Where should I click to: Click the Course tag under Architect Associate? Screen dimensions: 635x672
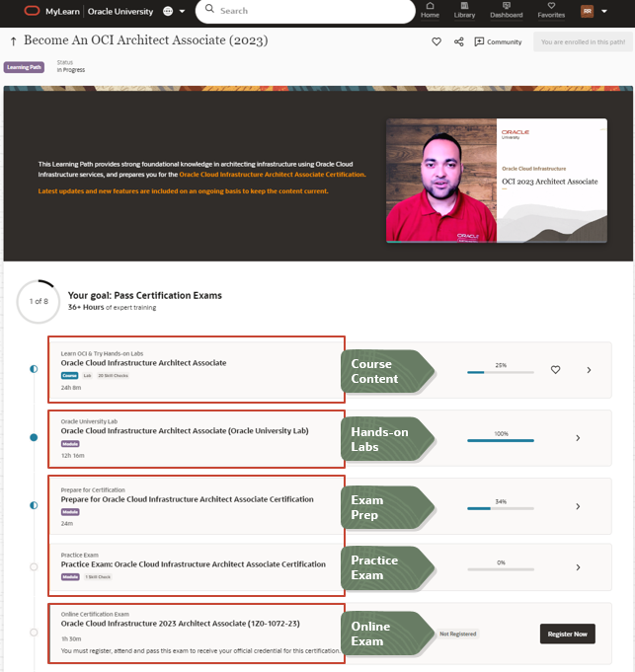pos(69,376)
